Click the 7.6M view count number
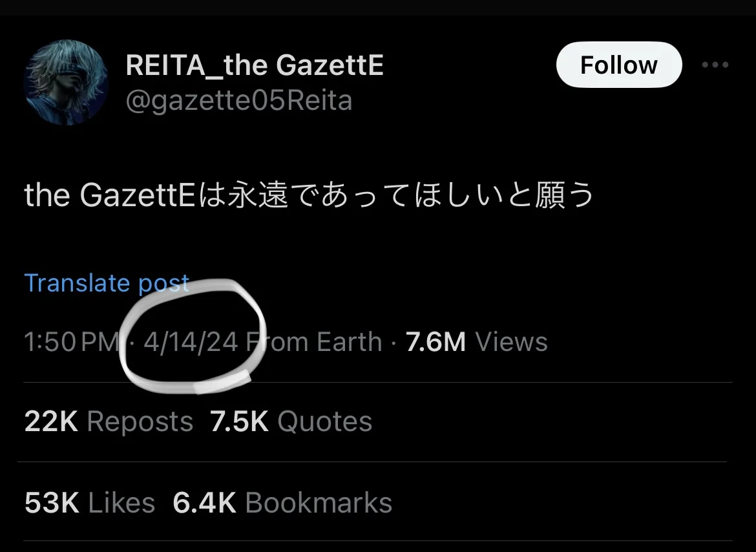The width and height of the screenshot is (756, 552). pyautogui.click(x=436, y=342)
